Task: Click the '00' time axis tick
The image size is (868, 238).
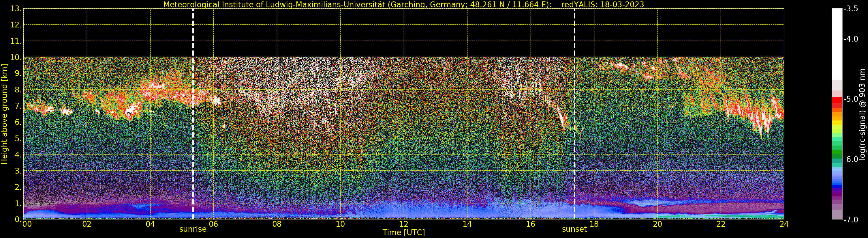Action: pos(27,224)
